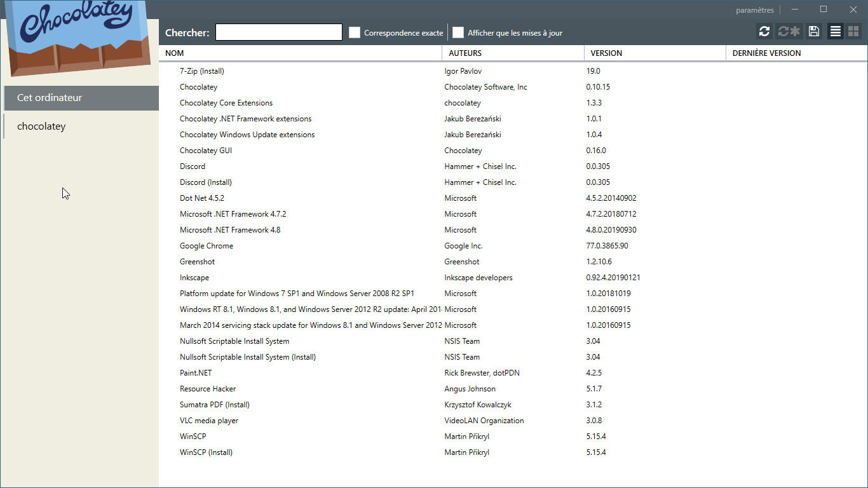Click the refresh packages icon
868x488 pixels.
point(764,32)
